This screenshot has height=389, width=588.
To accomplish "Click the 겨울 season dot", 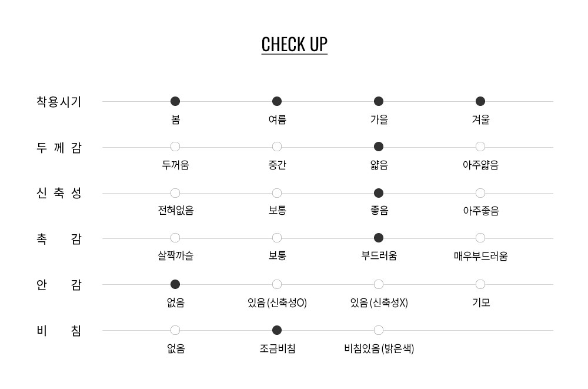I will point(480,101).
